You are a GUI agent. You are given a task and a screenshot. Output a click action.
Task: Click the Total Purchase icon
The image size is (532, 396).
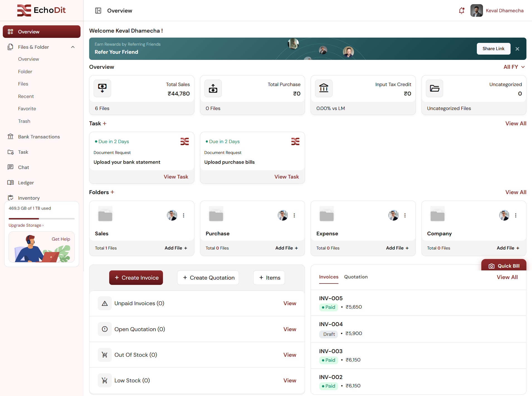213,88
